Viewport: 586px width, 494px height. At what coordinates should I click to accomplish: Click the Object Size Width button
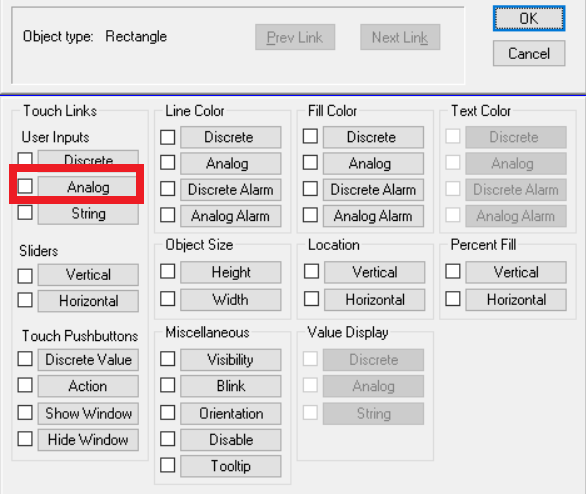[231, 300]
